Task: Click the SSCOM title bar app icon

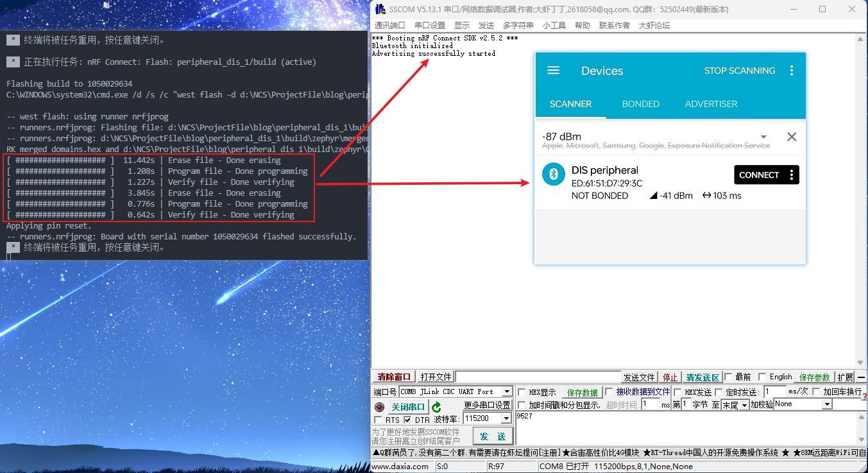Action: point(379,9)
